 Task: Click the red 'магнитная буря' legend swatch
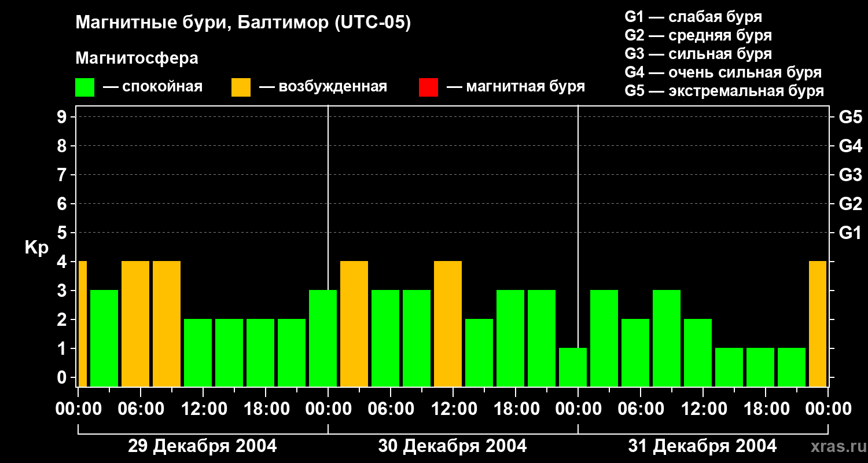click(428, 87)
